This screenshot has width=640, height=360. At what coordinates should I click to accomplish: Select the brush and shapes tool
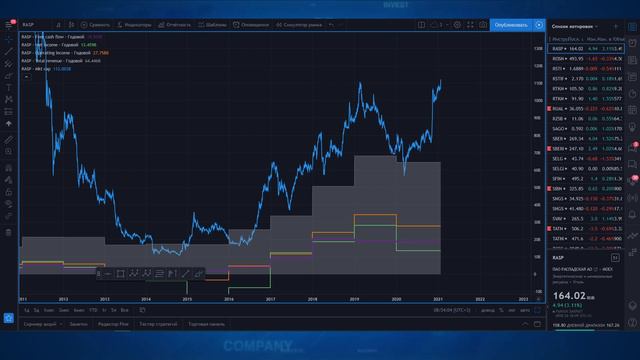[x=9, y=76]
